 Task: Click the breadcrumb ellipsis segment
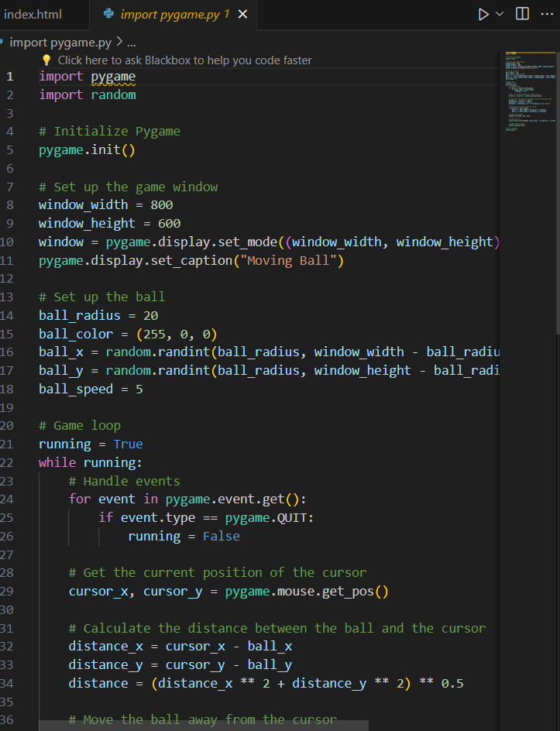point(132,43)
